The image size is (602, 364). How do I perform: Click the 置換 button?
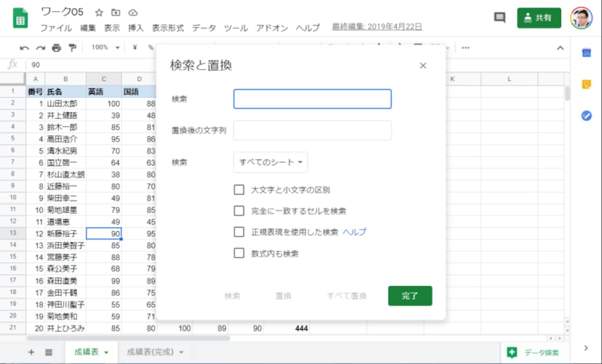(x=283, y=296)
